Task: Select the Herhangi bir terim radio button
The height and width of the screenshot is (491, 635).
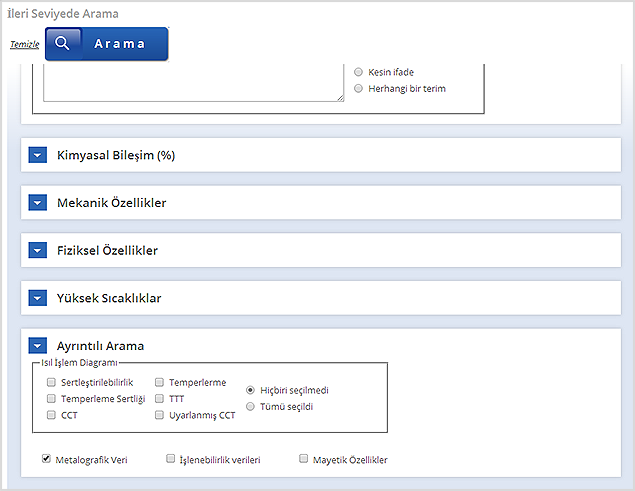Action: pyautogui.click(x=358, y=88)
